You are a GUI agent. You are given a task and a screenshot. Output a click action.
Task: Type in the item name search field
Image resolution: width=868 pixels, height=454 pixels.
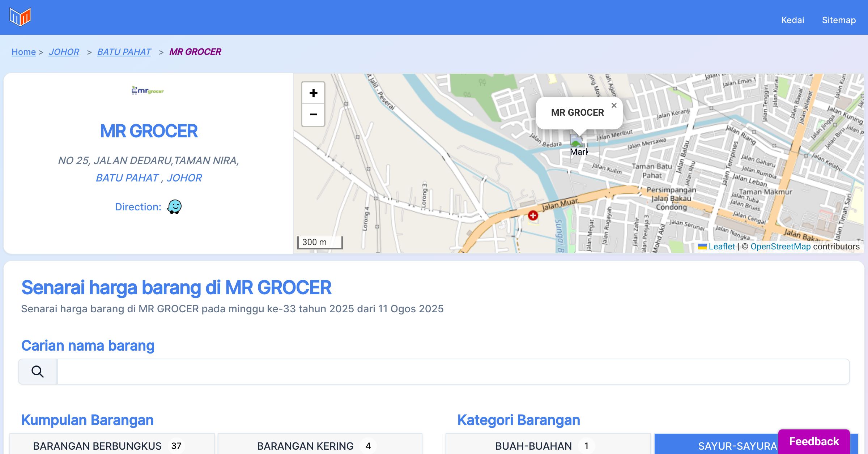tap(453, 372)
